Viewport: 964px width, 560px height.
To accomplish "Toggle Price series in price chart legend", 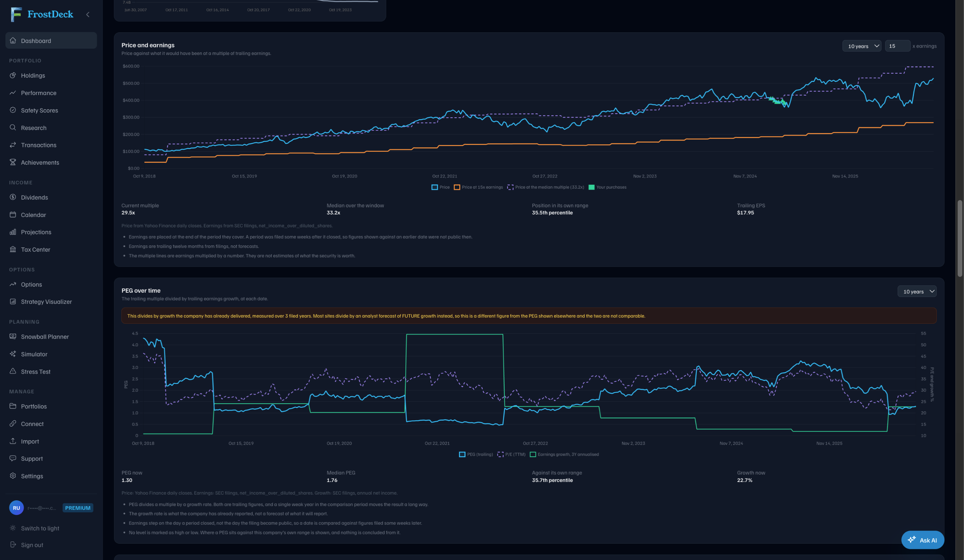I will [x=441, y=187].
